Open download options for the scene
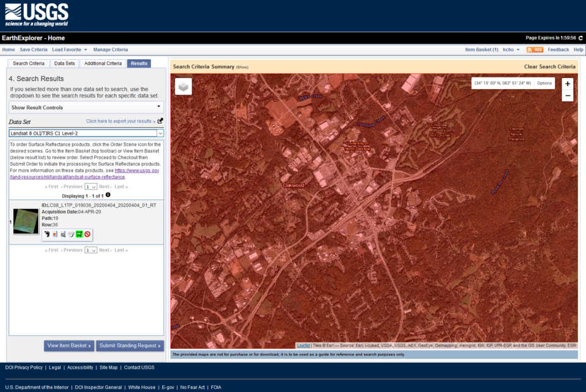 click(x=71, y=235)
